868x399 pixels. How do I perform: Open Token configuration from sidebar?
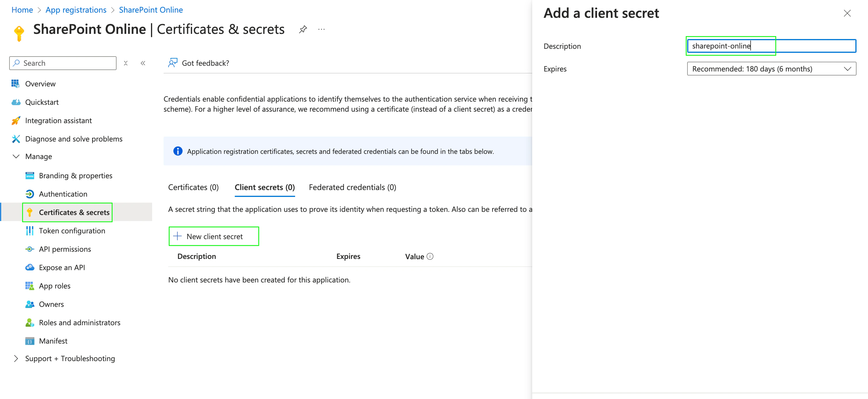[72, 231]
